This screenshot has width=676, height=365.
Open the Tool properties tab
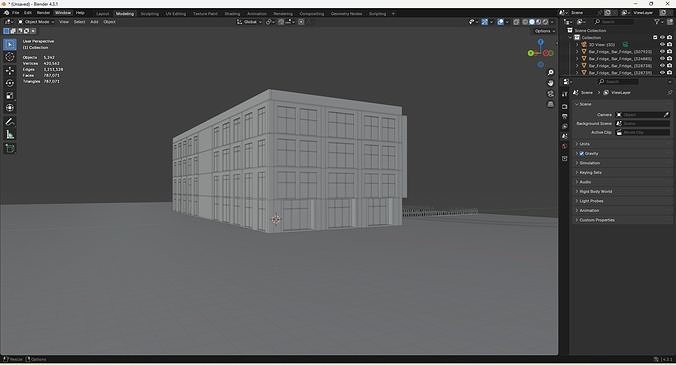pos(565,94)
